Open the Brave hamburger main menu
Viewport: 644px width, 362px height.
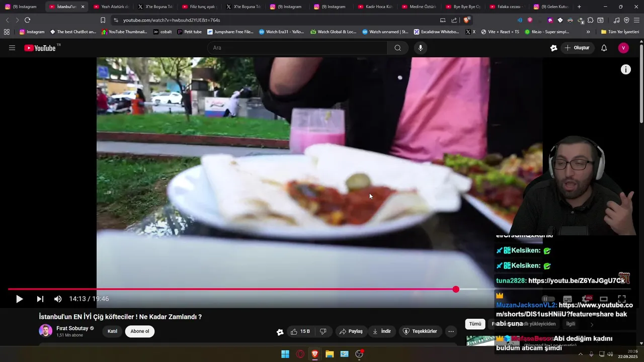[636, 20]
